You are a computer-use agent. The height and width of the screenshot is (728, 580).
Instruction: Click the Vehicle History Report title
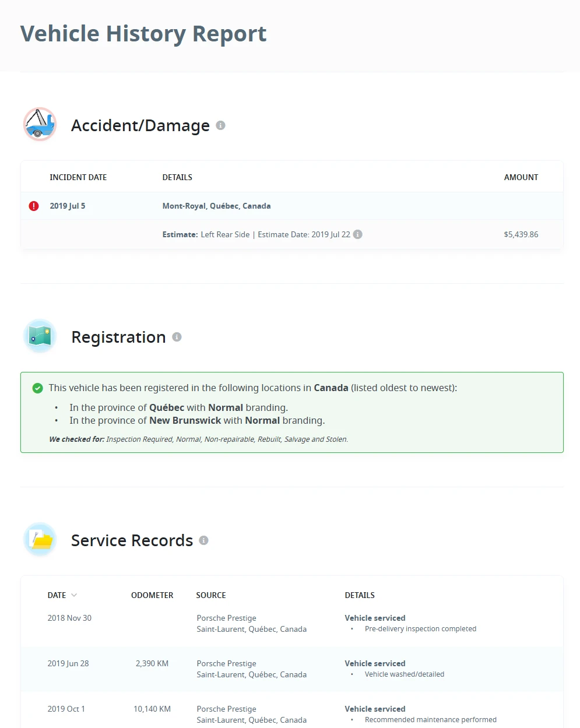tap(143, 34)
